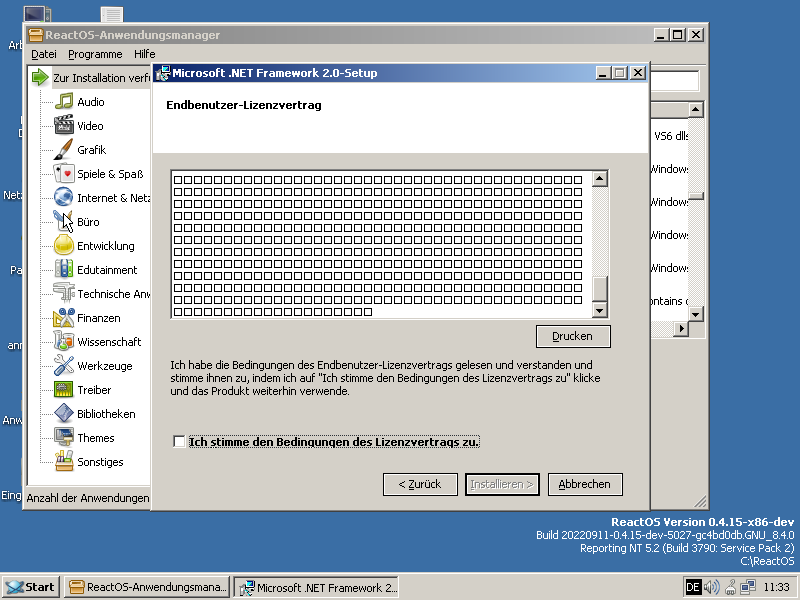Select the Bibliotheken category icon
The image size is (800, 600).
64,413
